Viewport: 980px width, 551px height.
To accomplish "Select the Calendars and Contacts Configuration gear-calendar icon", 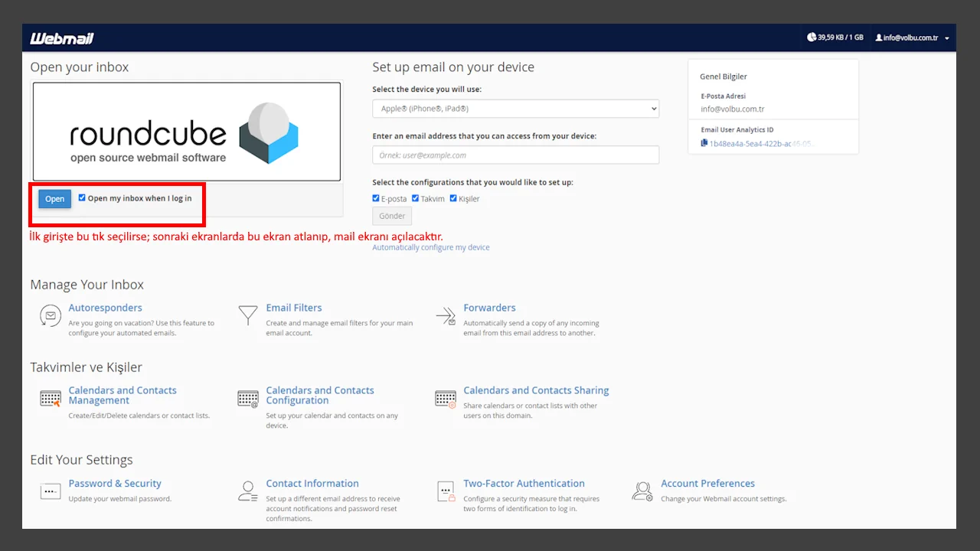I will 247,398.
